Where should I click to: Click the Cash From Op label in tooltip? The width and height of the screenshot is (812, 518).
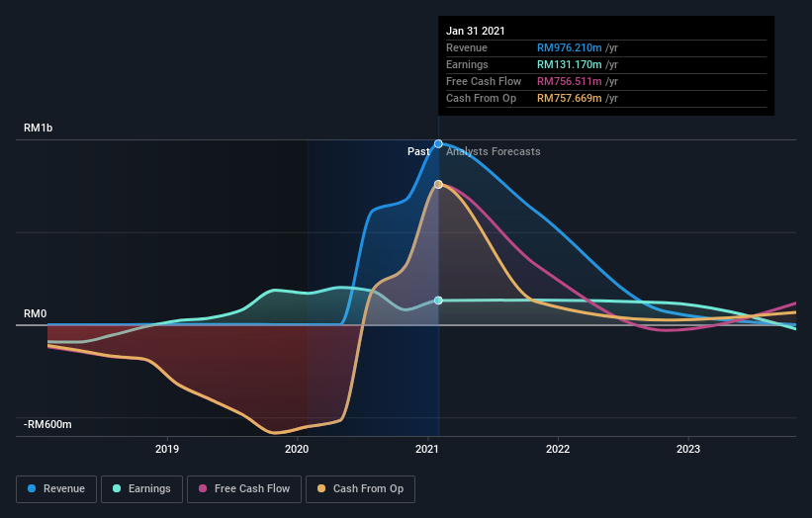tap(481, 98)
